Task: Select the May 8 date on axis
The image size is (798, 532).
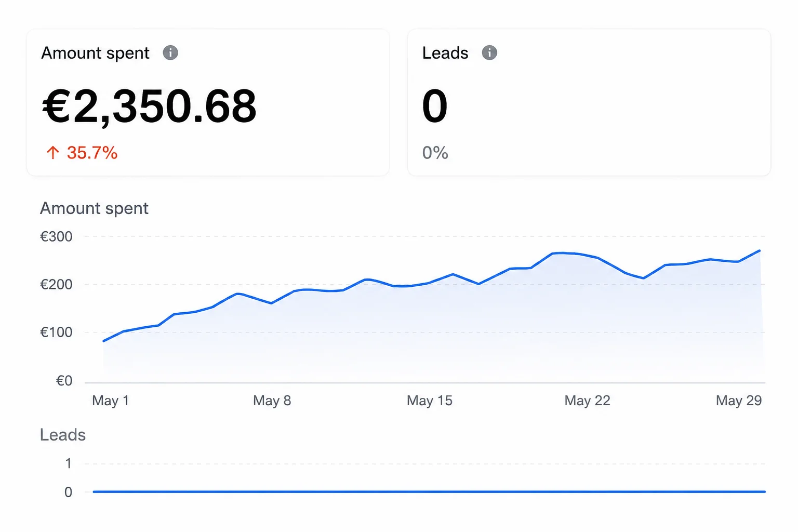Action: (272, 401)
